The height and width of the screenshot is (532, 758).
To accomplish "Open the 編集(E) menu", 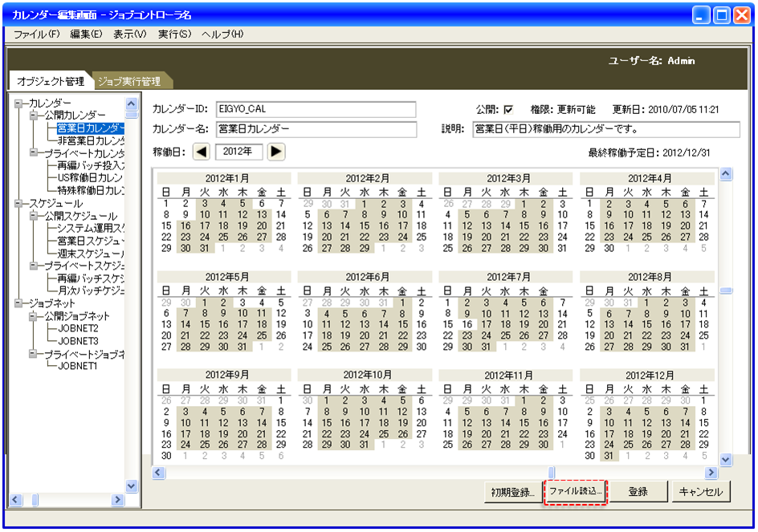I will pyautogui.click(x=87, y=35).
